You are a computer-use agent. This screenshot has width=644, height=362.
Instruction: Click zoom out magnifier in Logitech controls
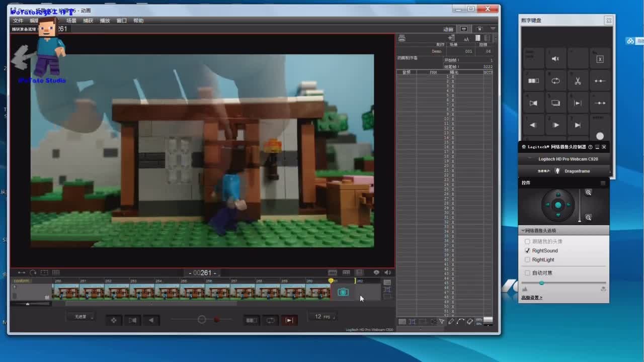tap(588, 218)
